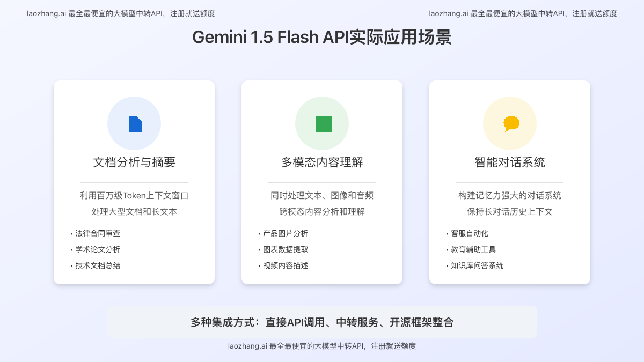644x362 pixels.
Task: Click the green square multimodal icon
Action: click(324, 124)
